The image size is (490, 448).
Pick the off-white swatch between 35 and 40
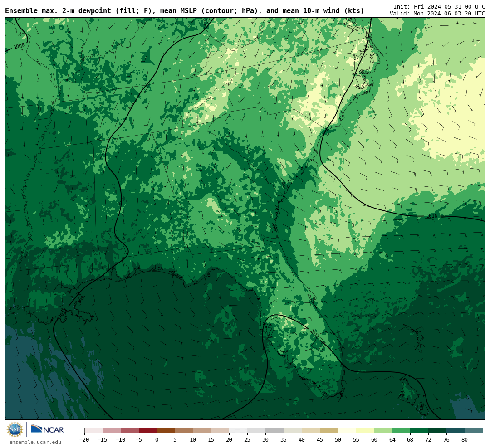[x=293, y=431]
